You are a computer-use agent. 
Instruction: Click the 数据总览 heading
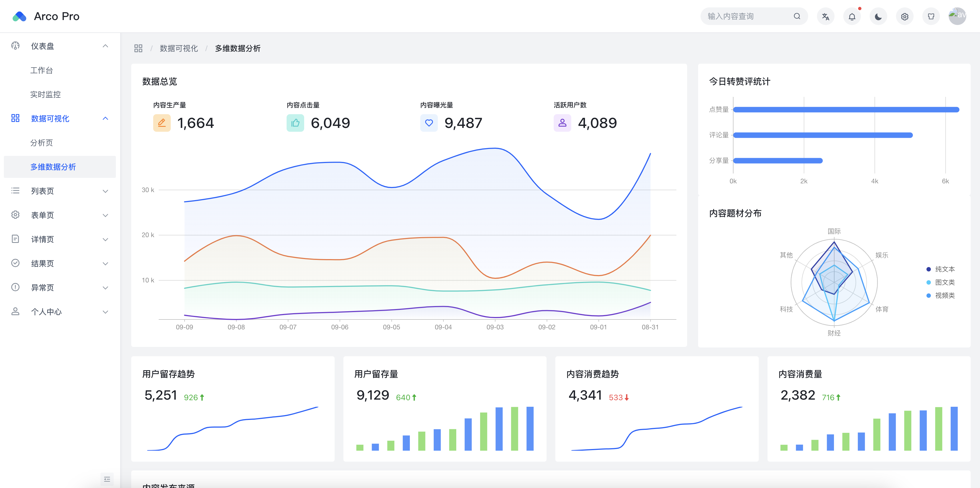coord(160,82)
